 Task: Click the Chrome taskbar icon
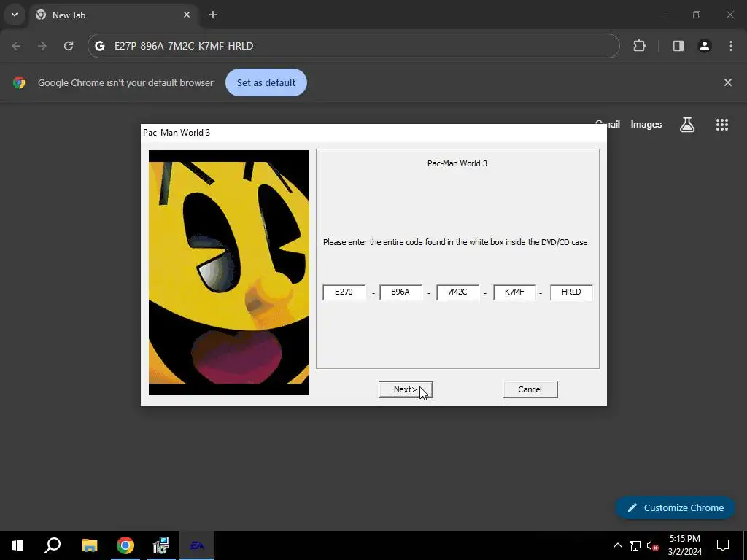[125, 545]
